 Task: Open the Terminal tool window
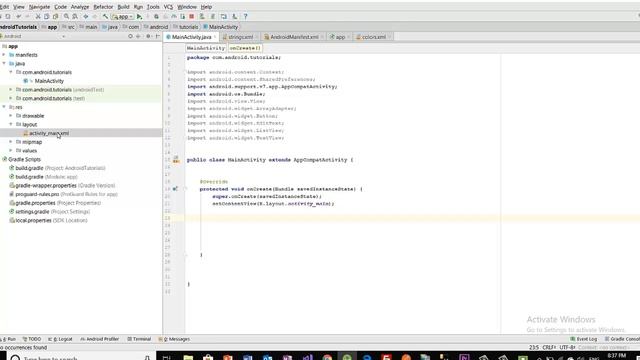[x=139, y=339]
